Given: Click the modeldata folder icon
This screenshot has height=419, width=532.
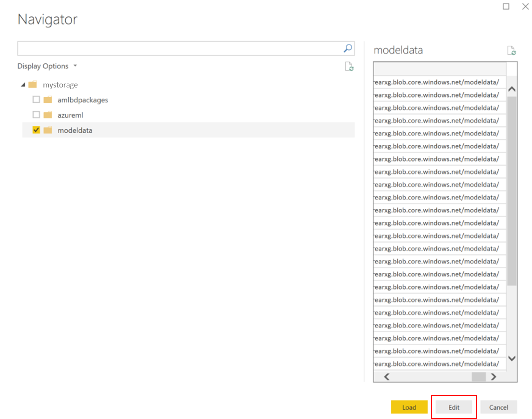Looking at the screenshot, I should tap(47, 130).
